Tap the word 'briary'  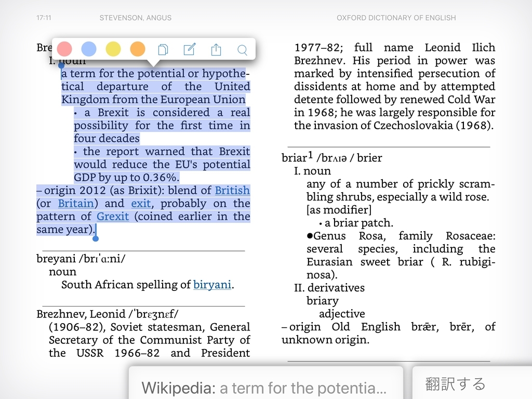[322, 301]
